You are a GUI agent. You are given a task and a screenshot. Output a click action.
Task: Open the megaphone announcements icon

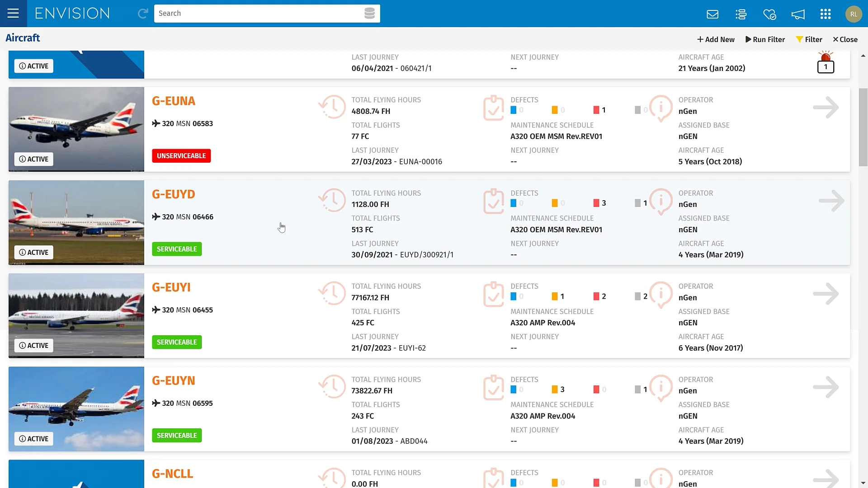(798, 14)
